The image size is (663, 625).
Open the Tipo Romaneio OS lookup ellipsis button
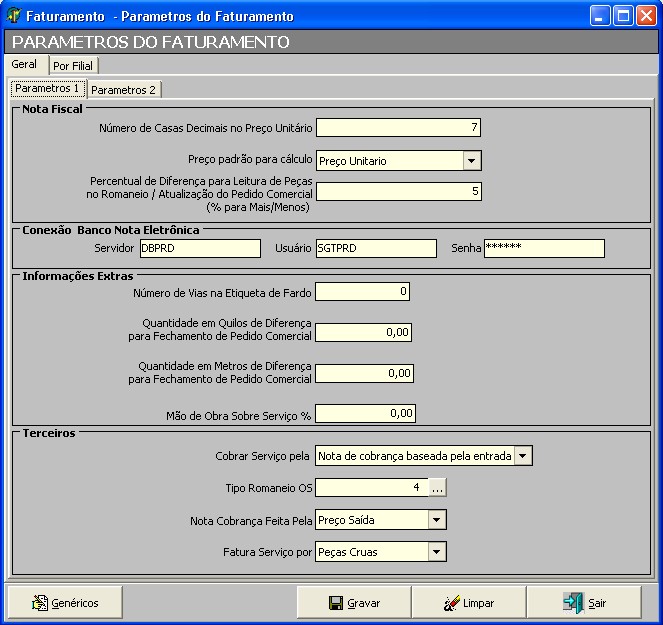pyautogui.click(x=438, y=488)
